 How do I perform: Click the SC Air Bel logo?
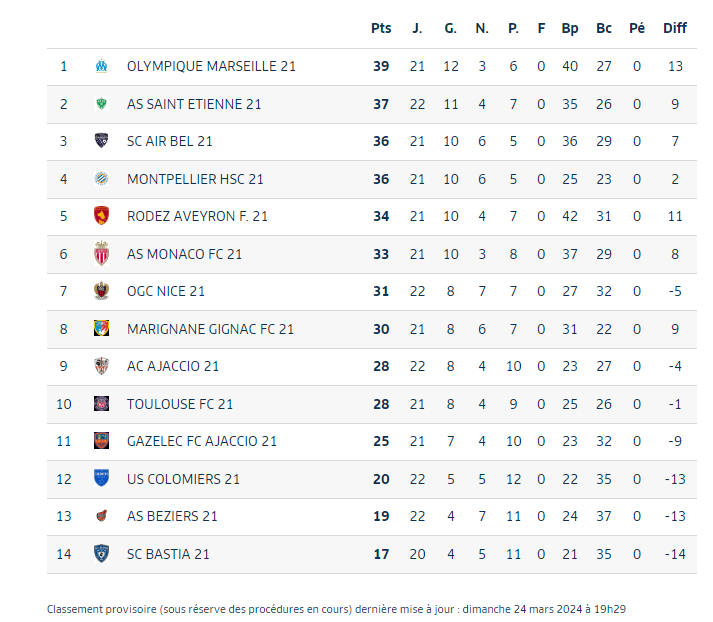click(x=101, y=141)
